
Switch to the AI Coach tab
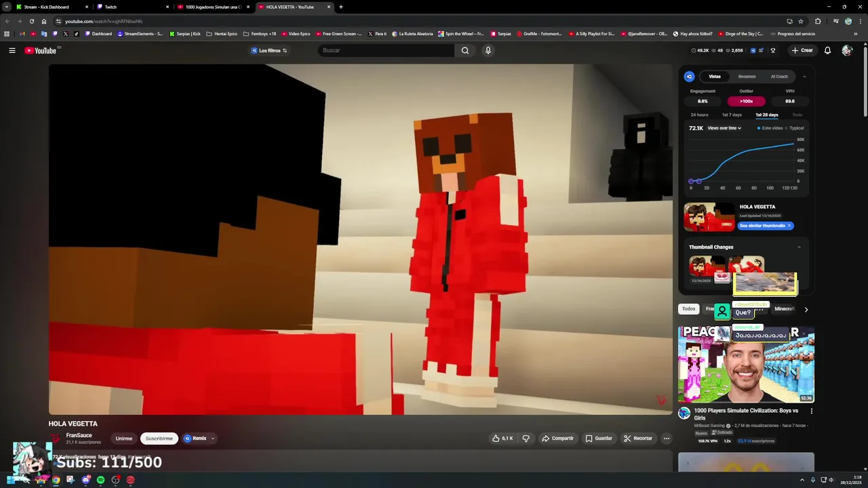[x=779, y=77]
